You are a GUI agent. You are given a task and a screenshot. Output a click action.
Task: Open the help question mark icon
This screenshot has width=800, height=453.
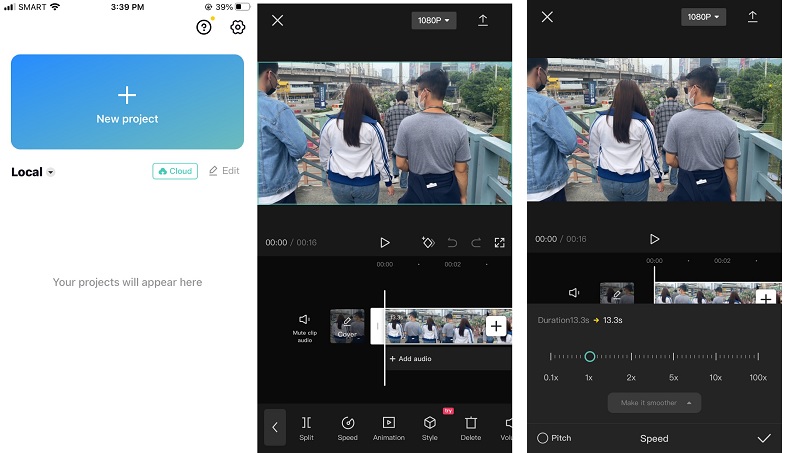[204, 27]
